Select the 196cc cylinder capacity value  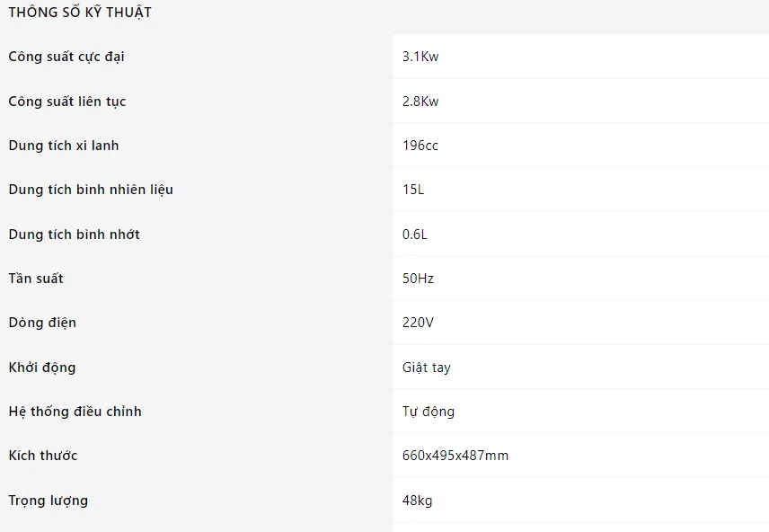point(420,146)
